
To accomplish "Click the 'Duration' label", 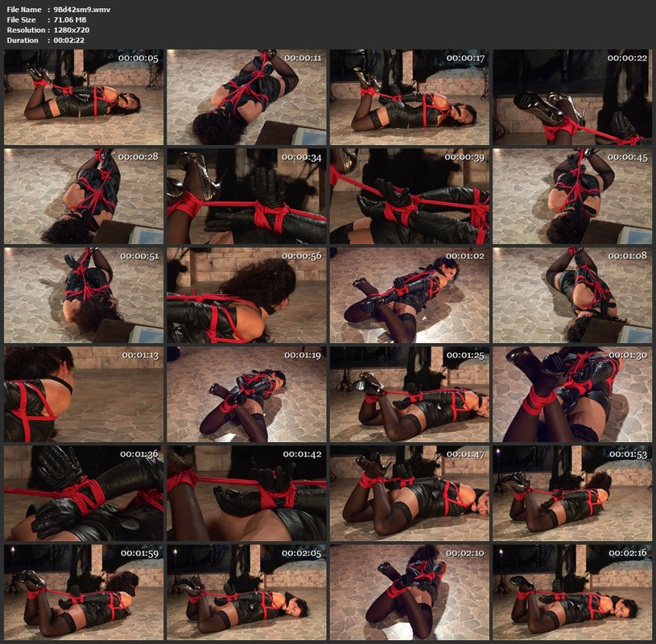I will coord(23,40).
